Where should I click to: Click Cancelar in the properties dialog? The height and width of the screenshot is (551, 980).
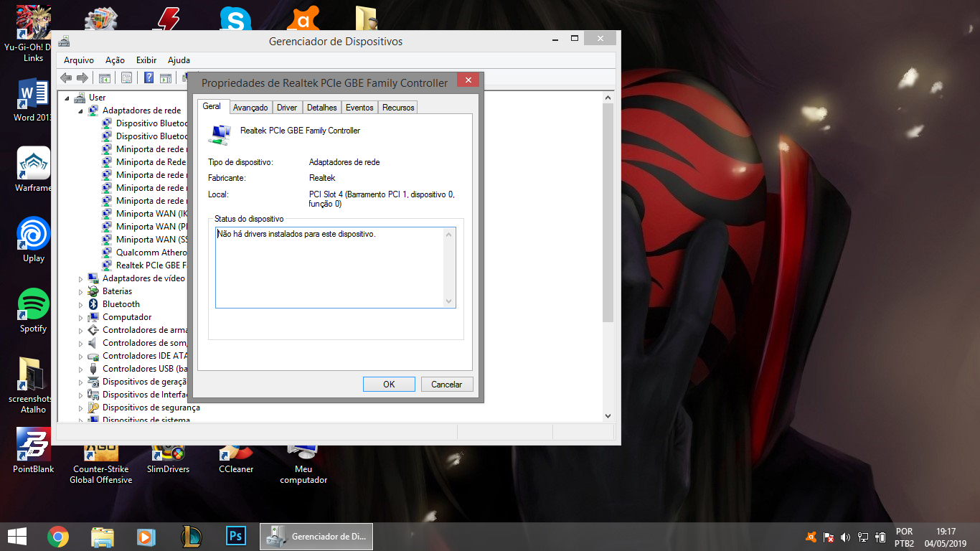click(x=446, y=385)
